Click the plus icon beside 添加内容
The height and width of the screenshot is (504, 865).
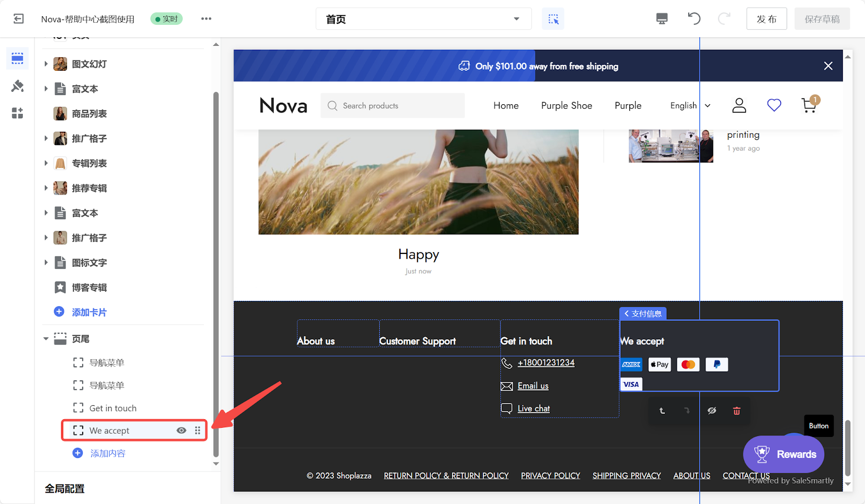pos(78,453)
